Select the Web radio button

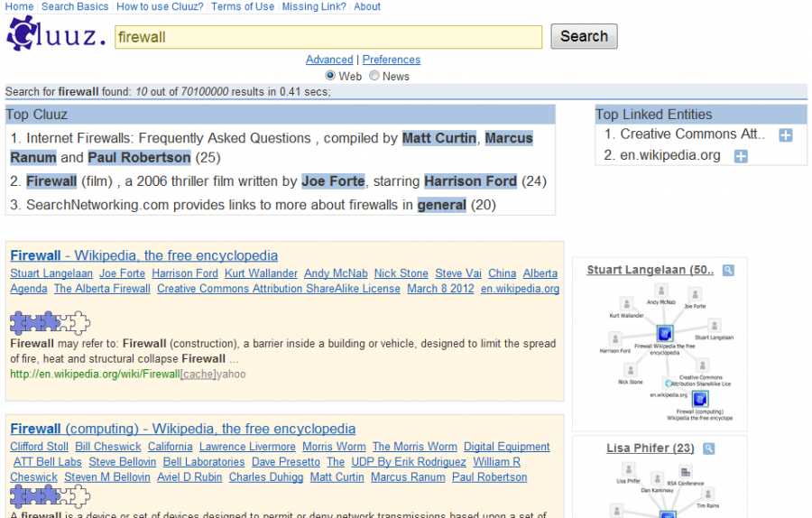click(x=331, y=76)
